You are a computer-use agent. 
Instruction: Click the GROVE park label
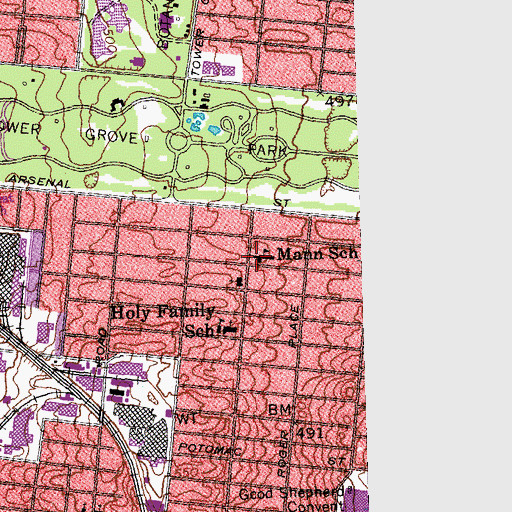(x=111, y=136)
